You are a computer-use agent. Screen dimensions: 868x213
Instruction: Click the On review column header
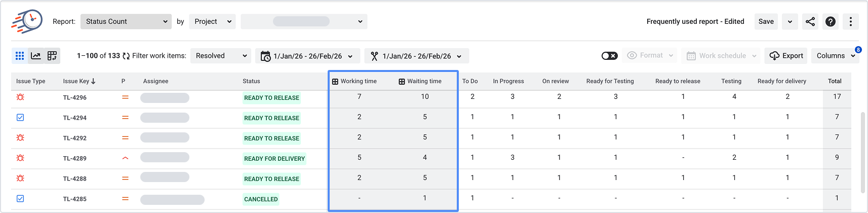click(x=556, y=81)
